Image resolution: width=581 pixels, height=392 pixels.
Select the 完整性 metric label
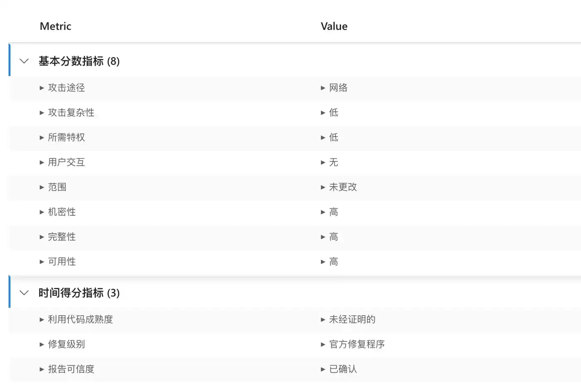pyautogui.click(x=62, y=237)
